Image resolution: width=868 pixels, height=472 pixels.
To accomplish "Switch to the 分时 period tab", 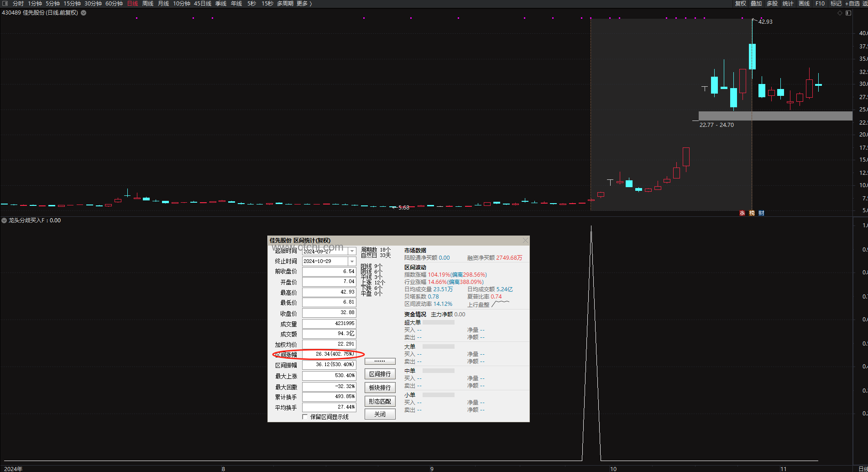I will point(18,3).
